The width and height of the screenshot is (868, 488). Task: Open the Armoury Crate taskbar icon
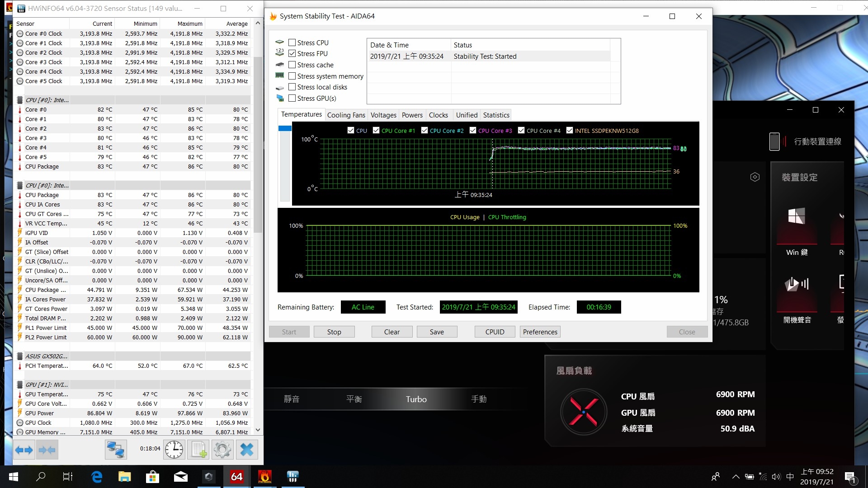tap(208, 477)
